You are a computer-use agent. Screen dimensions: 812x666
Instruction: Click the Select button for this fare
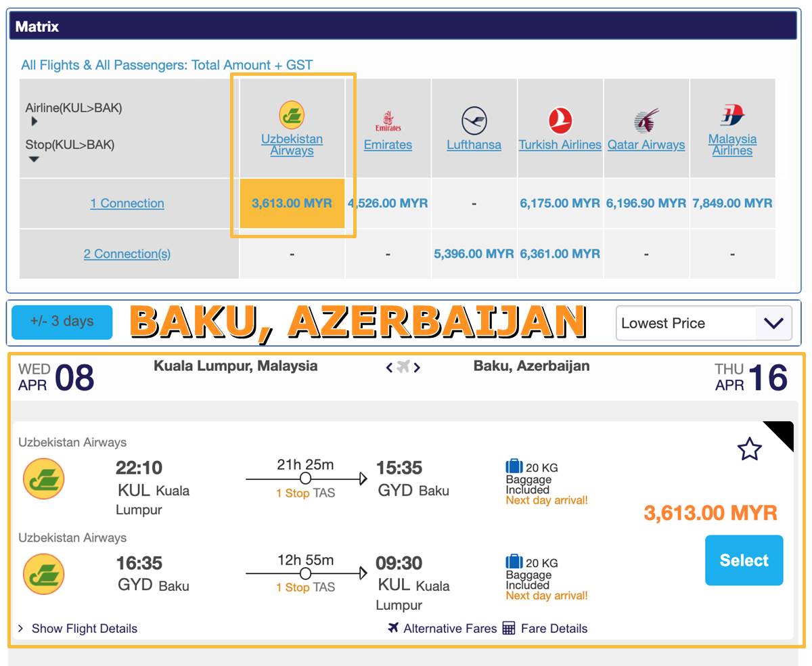point(744,560)
